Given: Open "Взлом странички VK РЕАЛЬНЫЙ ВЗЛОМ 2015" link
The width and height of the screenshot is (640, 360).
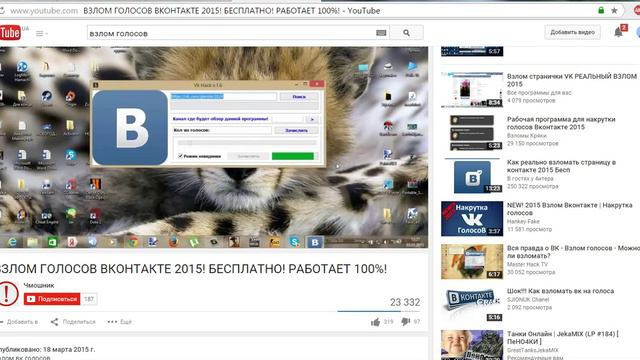Looking at the screenshot, I should [x=571, y=80].
